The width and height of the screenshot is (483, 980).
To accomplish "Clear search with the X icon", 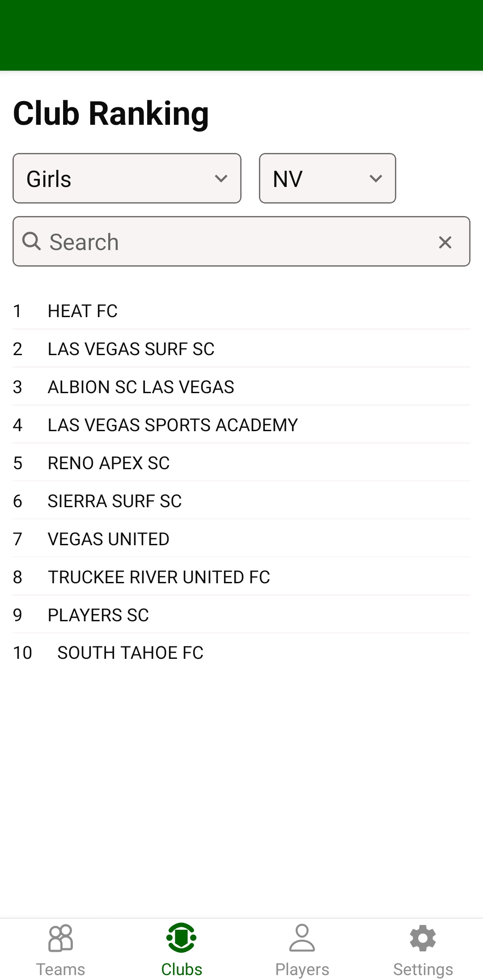I will [x=445, y=242].
